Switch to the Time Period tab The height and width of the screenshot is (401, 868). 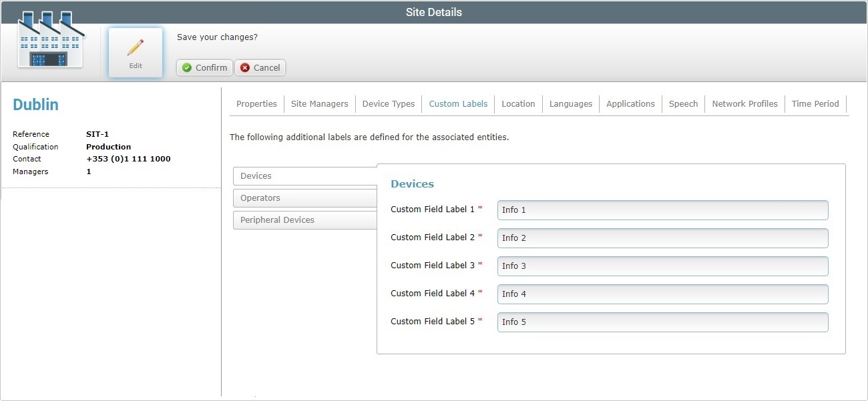(815, 104)
